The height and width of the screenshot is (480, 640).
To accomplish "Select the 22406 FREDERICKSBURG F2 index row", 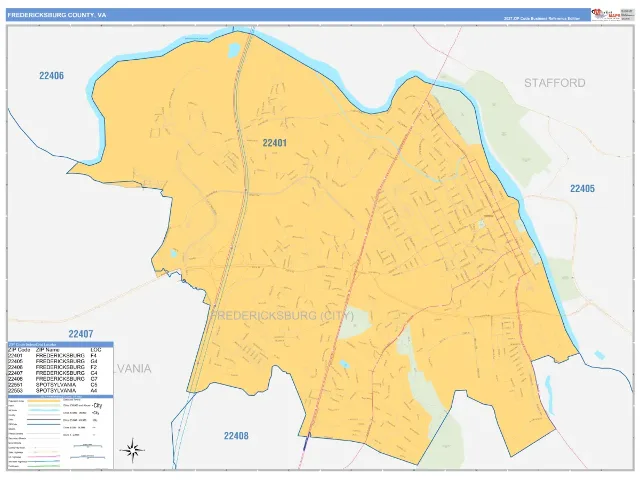I will tap(53, 367).
